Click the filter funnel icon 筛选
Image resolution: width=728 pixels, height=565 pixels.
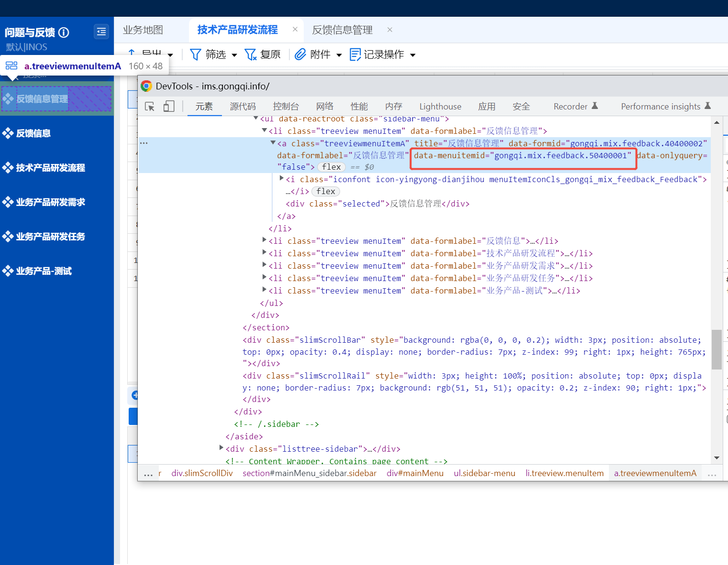pyautogui.click(x=195, y=54)
